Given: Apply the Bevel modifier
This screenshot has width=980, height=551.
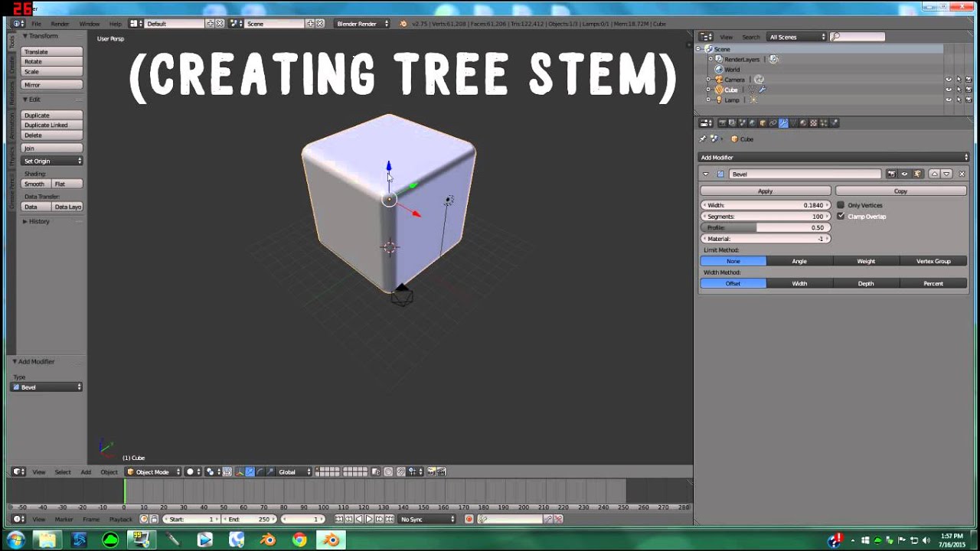Looking at the screenshot, I should [765, 191].
